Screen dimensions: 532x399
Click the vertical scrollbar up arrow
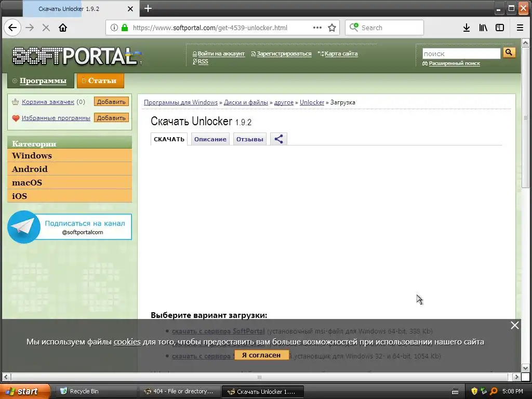[x=525, y=43]
